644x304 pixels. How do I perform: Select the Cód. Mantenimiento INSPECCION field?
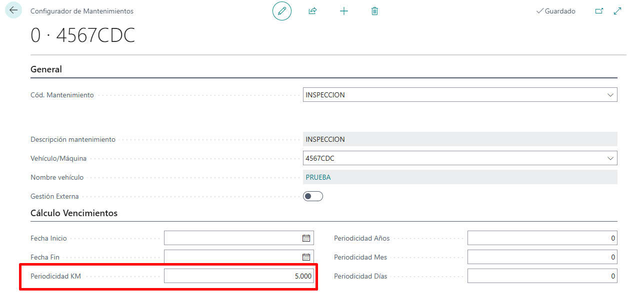(460, 95)
